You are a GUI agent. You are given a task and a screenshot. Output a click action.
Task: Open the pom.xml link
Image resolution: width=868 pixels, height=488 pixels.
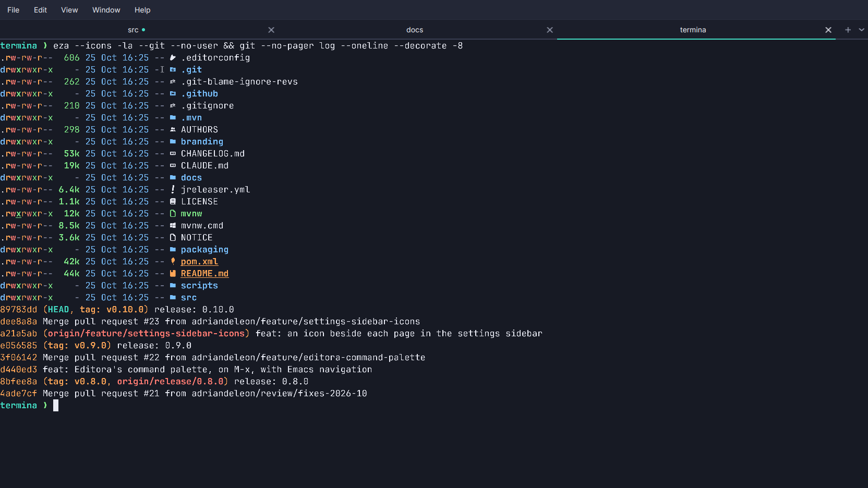(x=199, y=262)
